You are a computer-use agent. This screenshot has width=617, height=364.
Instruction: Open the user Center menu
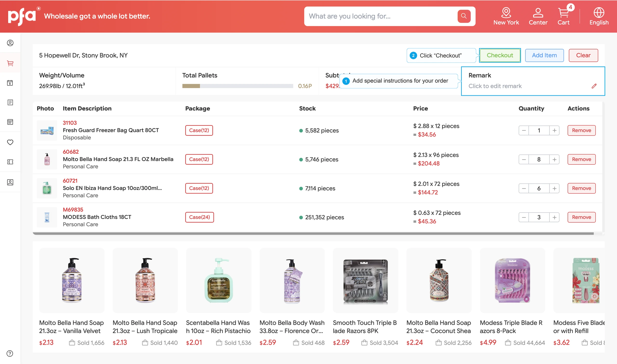(x=538, y=16)
